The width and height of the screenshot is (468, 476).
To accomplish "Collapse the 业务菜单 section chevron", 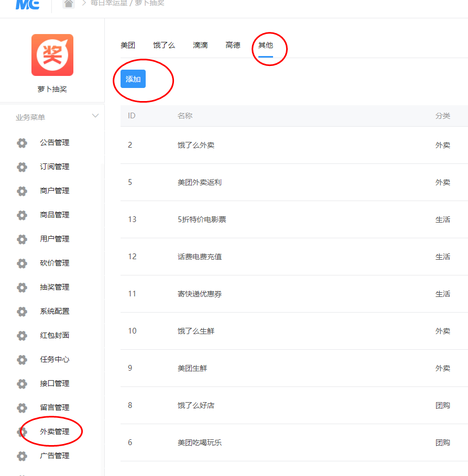I will (95, 116).
